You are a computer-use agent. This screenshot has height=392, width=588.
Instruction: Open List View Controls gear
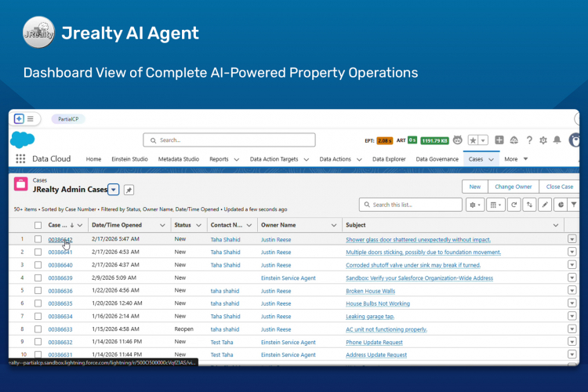(x=475, y=205)
